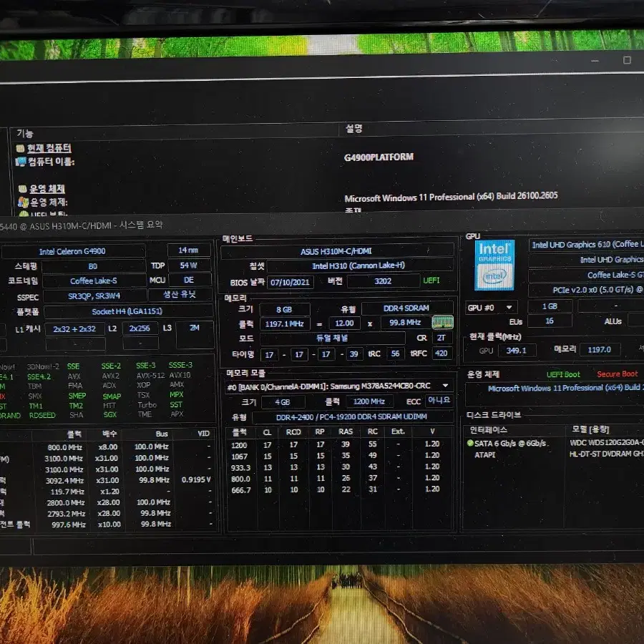Click the MCU value DE
Screen dimensions: 644x644
click(x=189, y=280)
